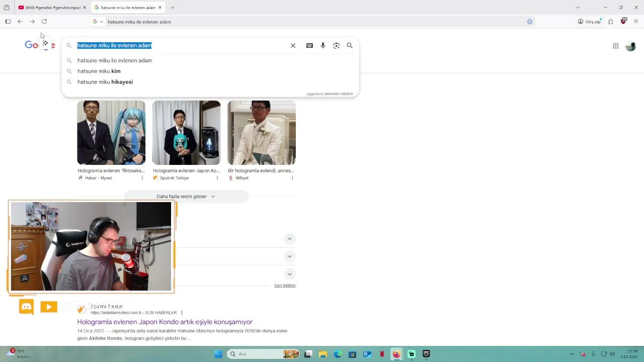Open more options for Haber - Mynet image
The height and width of the screenshot is (362, 644).
[142, 178]
